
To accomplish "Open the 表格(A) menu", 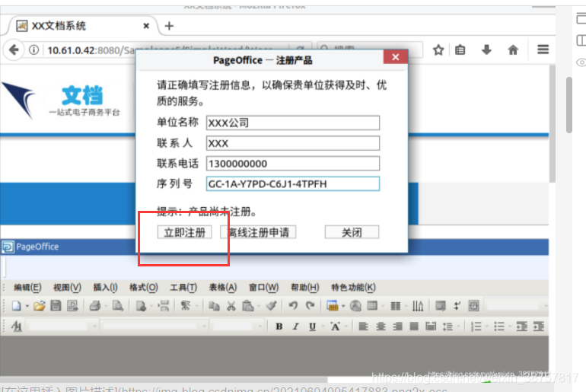I will coord(223,288).
